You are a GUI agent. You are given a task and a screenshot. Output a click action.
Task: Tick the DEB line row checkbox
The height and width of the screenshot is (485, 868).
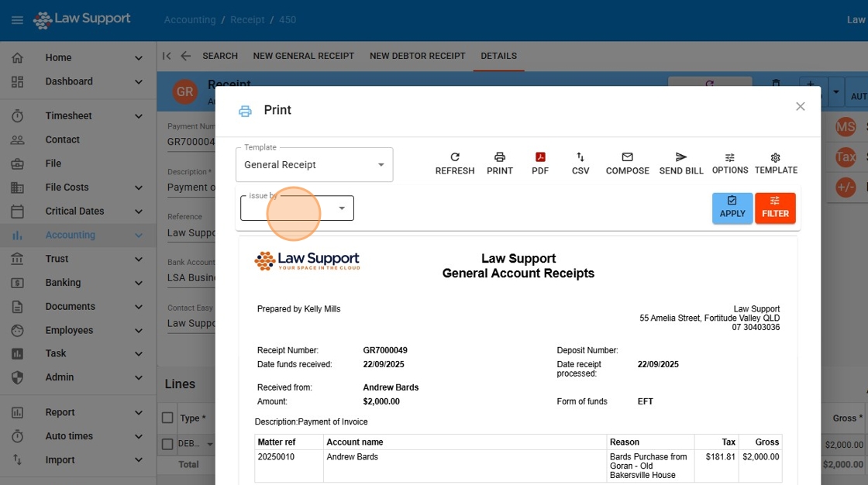pos(167,444)
